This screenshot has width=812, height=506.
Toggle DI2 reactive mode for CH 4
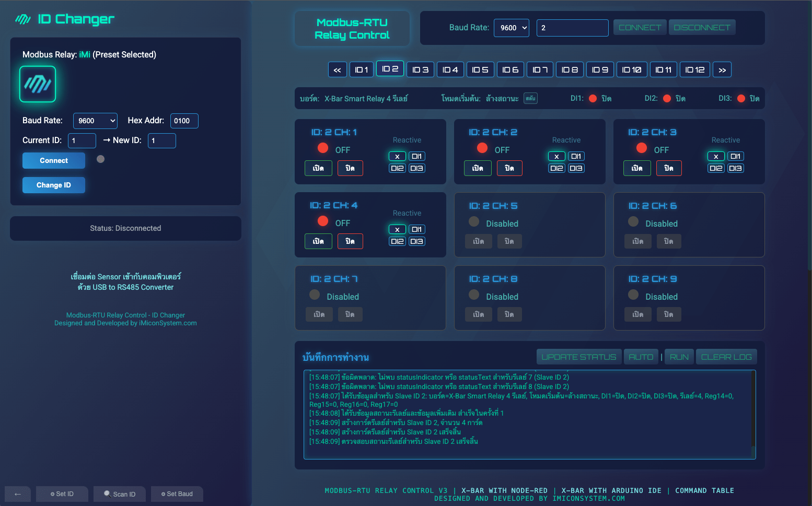(397, 241)
